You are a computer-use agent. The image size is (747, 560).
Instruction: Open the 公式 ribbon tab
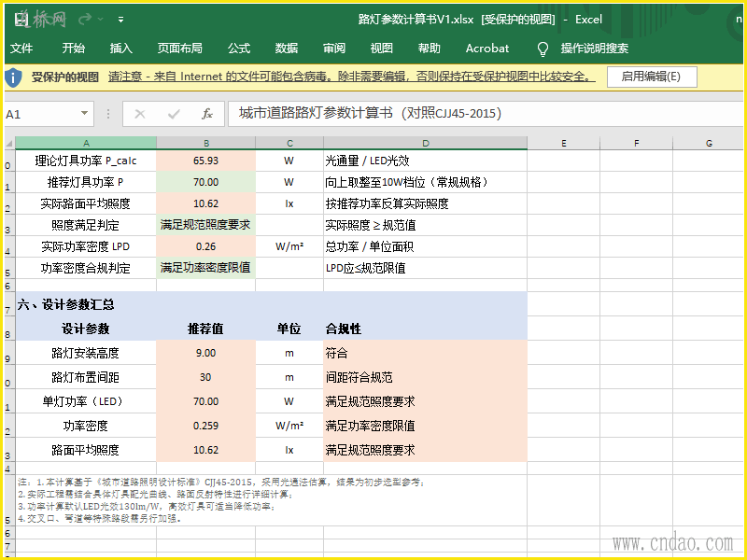pos(239,49)
